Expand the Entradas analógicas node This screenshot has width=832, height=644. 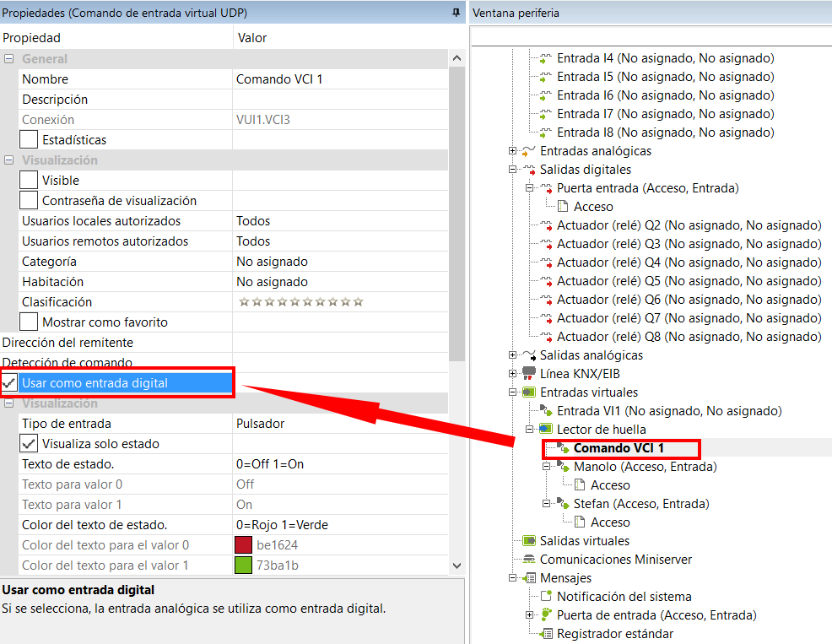513,151
